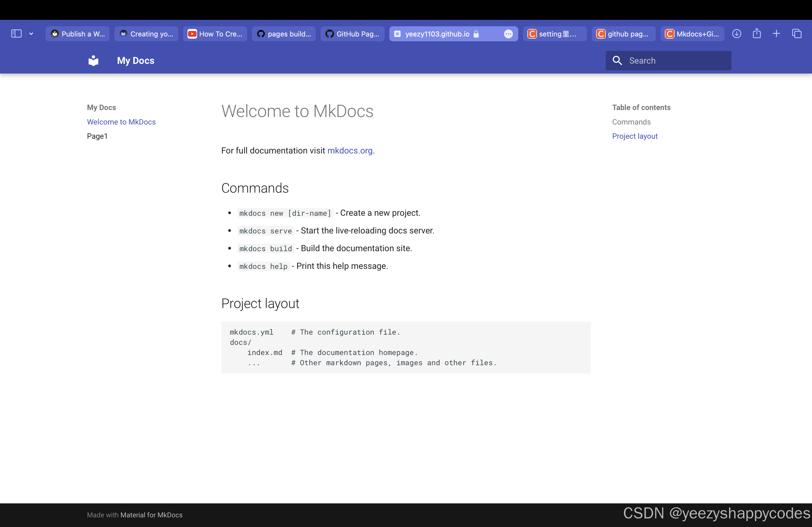The image size is (812, 527).
Task: Open the Mkdocs+Gi... tab
Action: click(x=692, y=34)
